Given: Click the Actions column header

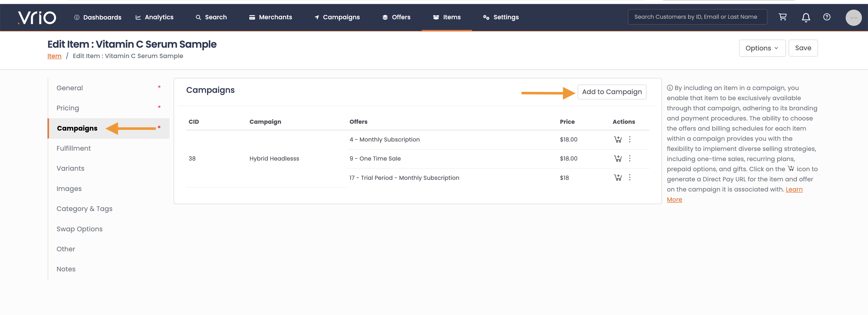Looking at the screenshot, I should 623,122.
